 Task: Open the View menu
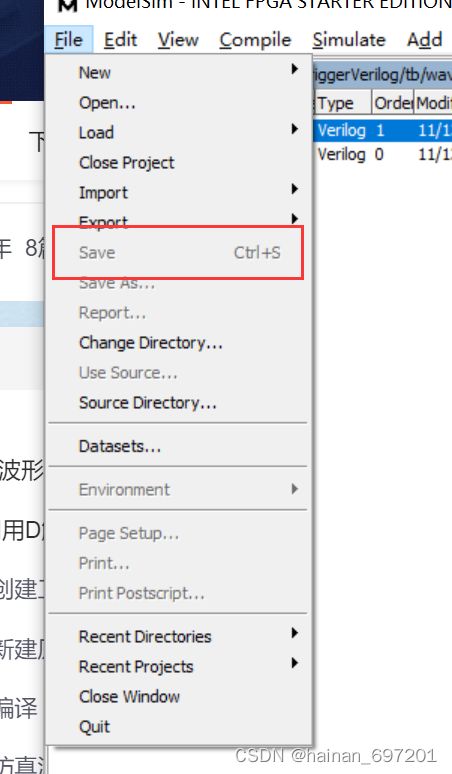178,39
